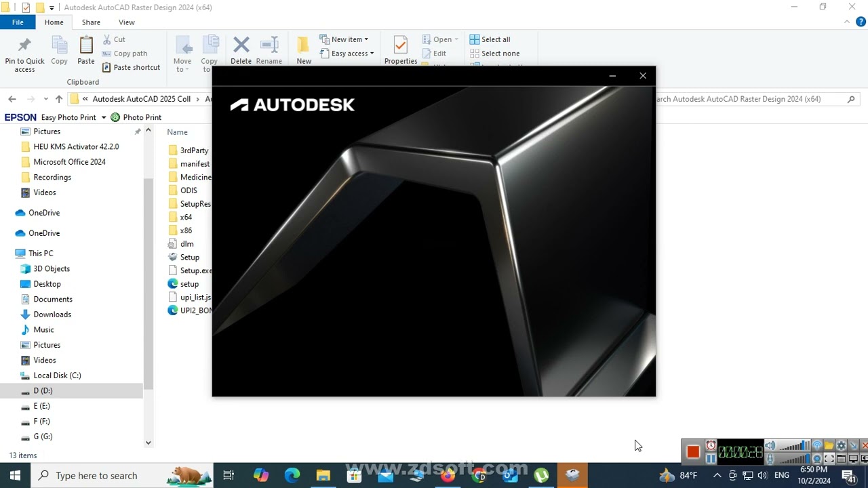Select HEU KMS Activator 42.2.0 folder
The width and height of the screenshot is (868, 488).
click(77, 146)
